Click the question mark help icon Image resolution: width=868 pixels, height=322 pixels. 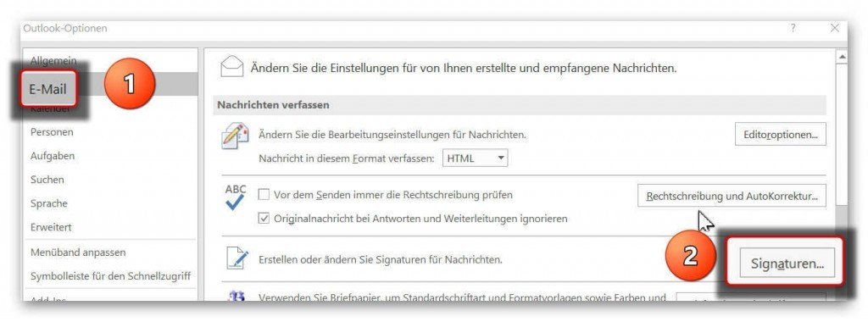tap(793, 28)
